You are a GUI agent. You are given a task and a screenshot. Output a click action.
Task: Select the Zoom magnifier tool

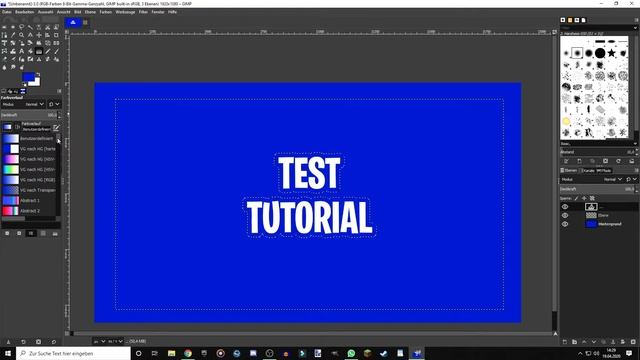[x=21, y=35]
